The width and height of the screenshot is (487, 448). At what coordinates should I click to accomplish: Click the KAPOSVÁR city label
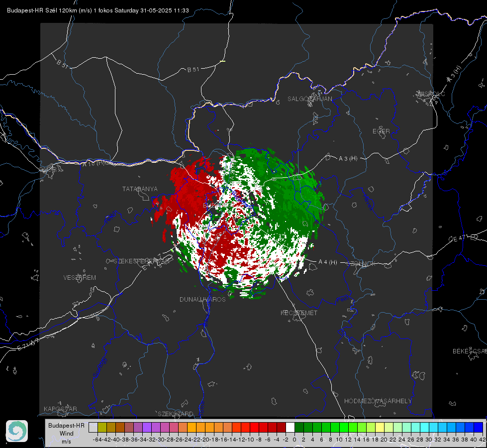[60, 409]
